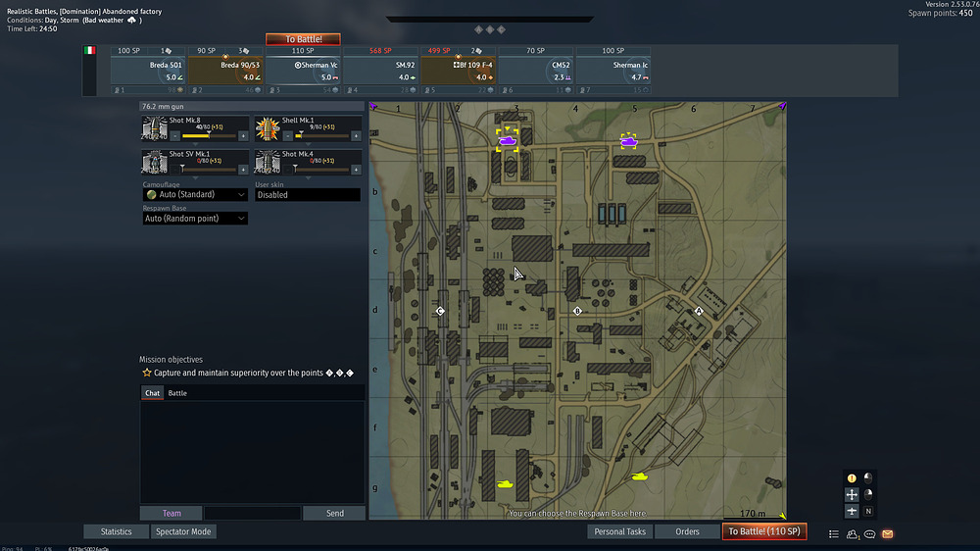
Task: Expand ammo options arrow under Shot SV Mk.1
Action: pyautogui.click(x=196, y=177)
